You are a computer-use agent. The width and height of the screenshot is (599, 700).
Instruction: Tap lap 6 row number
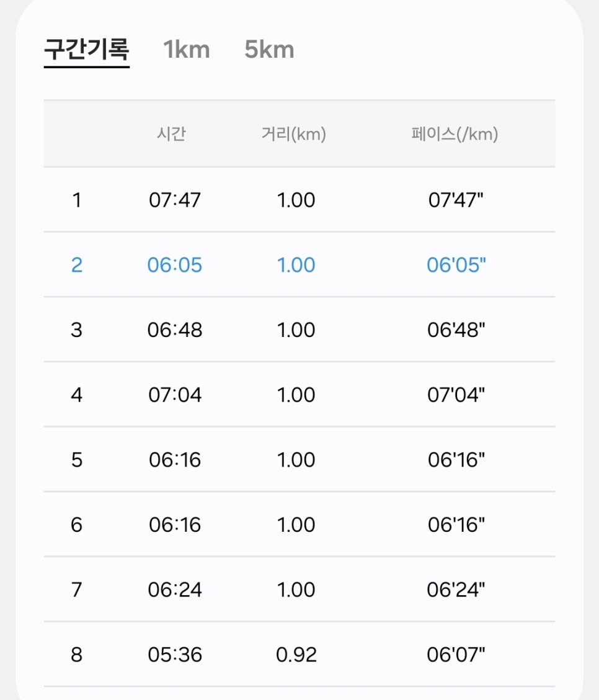click(x=77, y=524)
